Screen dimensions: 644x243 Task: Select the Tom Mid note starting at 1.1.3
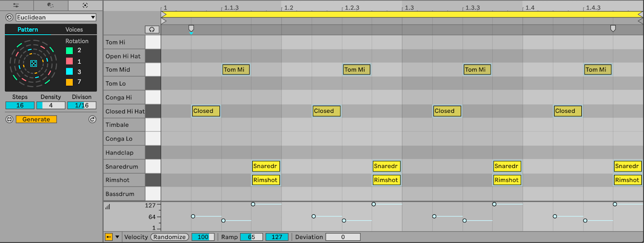tap(236, 69)
